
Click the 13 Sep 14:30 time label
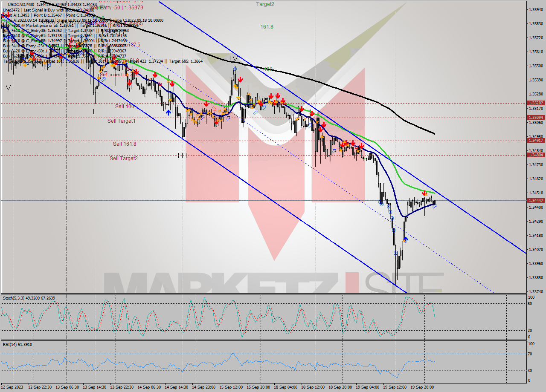click(95, 387)
